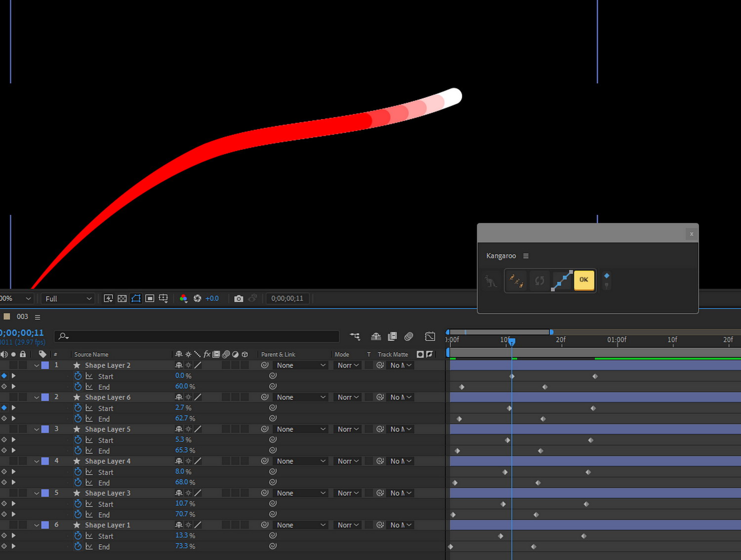
Task: Click the Graph Editor button in timeline
Action: [x=430, y=336]
